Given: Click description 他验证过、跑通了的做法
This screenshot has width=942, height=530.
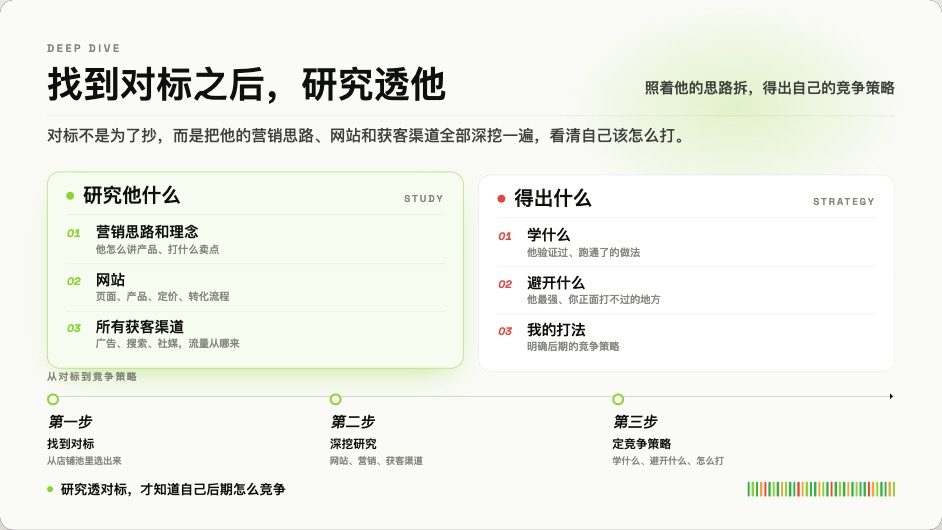Looking at the screenshot, I should (x=583, y=252).
